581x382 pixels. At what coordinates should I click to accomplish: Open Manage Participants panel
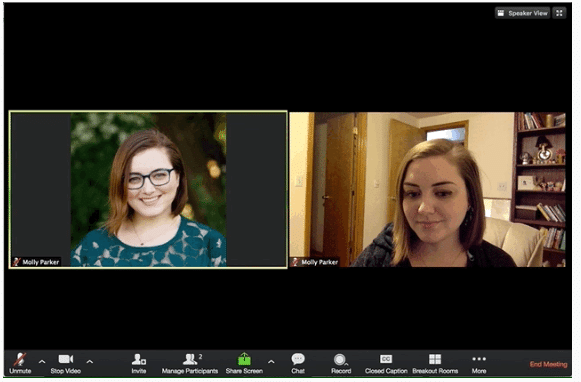coord(190,363)
